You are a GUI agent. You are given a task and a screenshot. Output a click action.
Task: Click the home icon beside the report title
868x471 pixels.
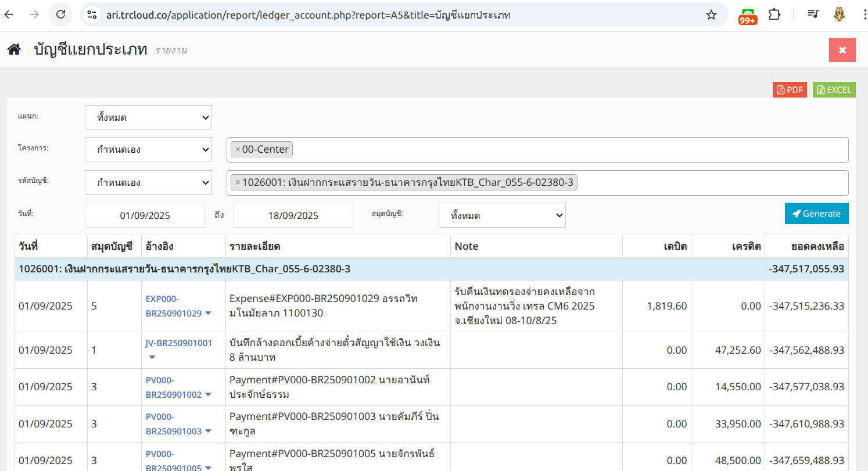(x=14, y=50)
